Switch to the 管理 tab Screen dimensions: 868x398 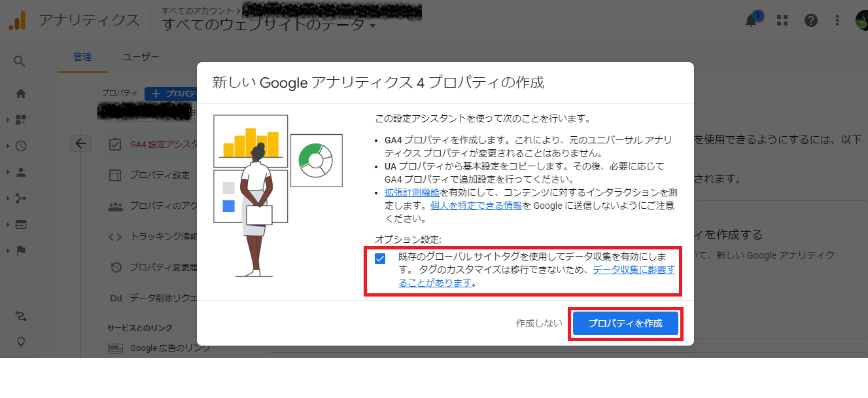tap(82, 57)
